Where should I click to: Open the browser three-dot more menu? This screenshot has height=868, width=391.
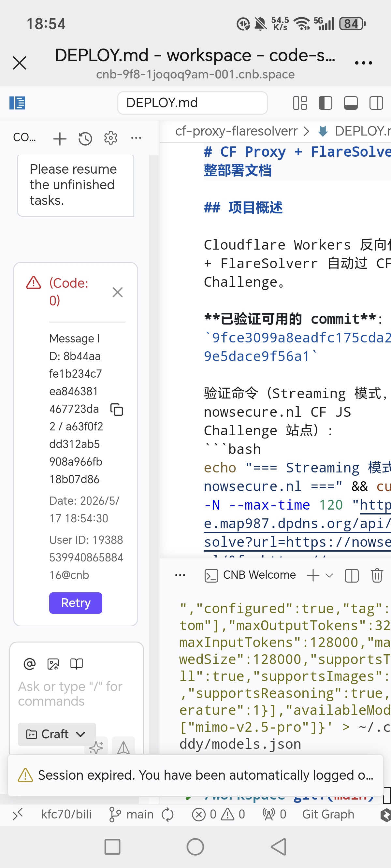point(363,63)
